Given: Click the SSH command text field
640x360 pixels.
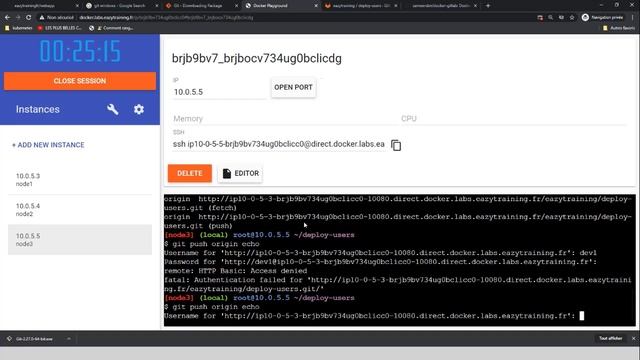Looking at the screenshot, I should 278,144.
